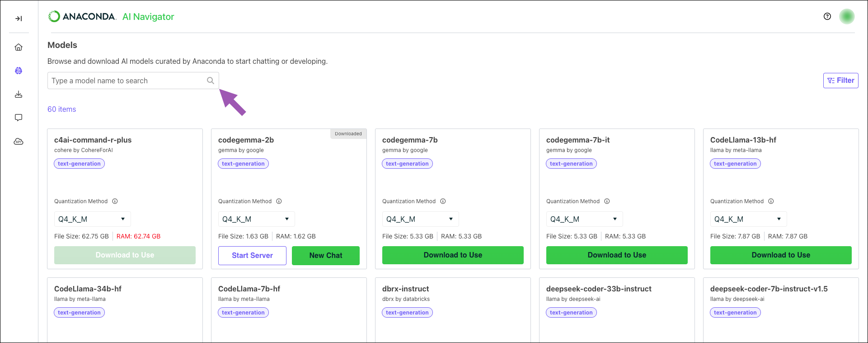Open the API Server icon in sidebar
868x343 pixels.
point(19,142)
